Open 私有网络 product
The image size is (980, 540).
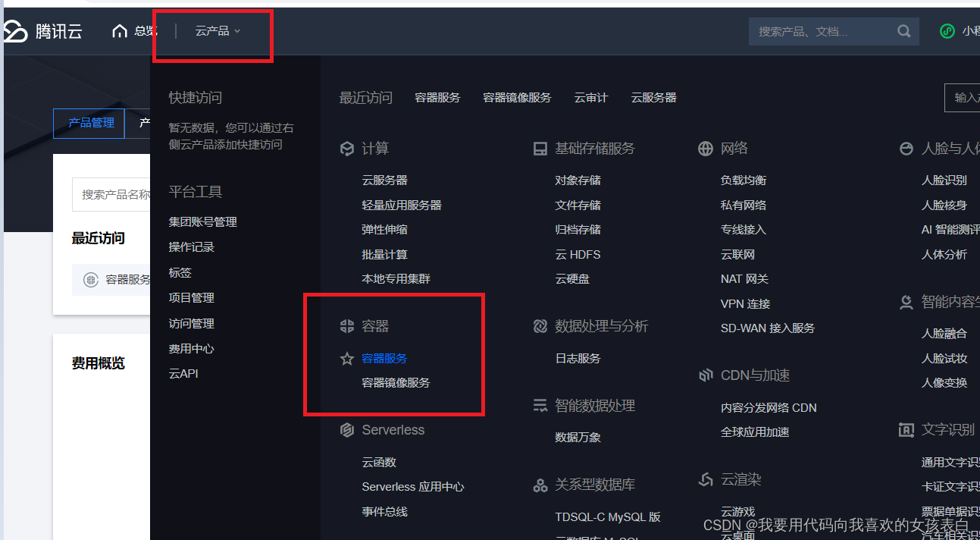tap(744, 206)
